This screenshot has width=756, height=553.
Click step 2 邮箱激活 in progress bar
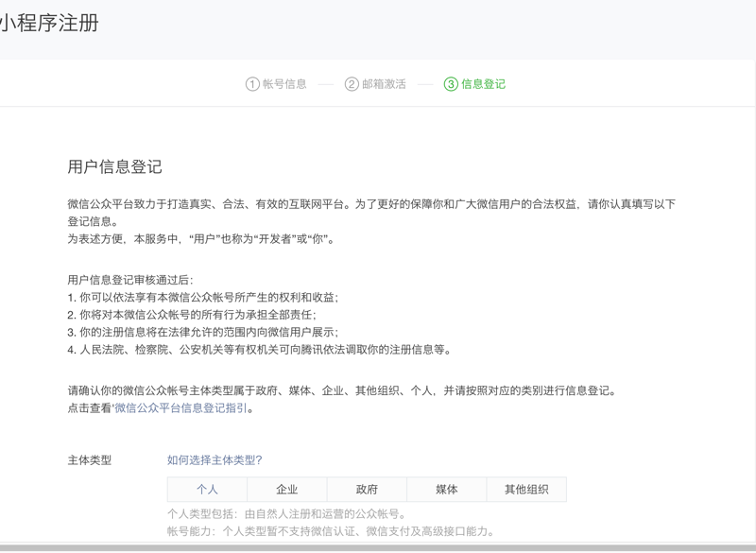[375, 84]
